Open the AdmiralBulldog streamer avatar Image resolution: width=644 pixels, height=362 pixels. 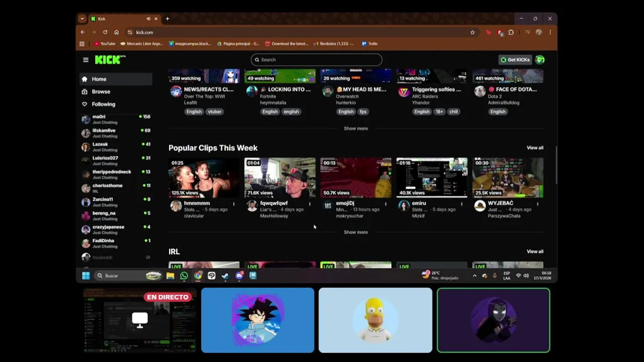[479, 91]
